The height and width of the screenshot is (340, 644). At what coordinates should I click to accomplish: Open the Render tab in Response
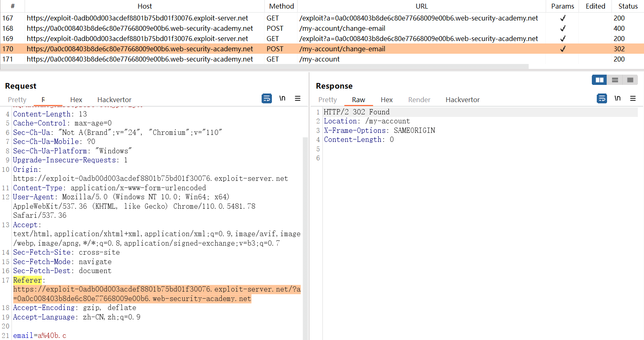pos(419,100)
